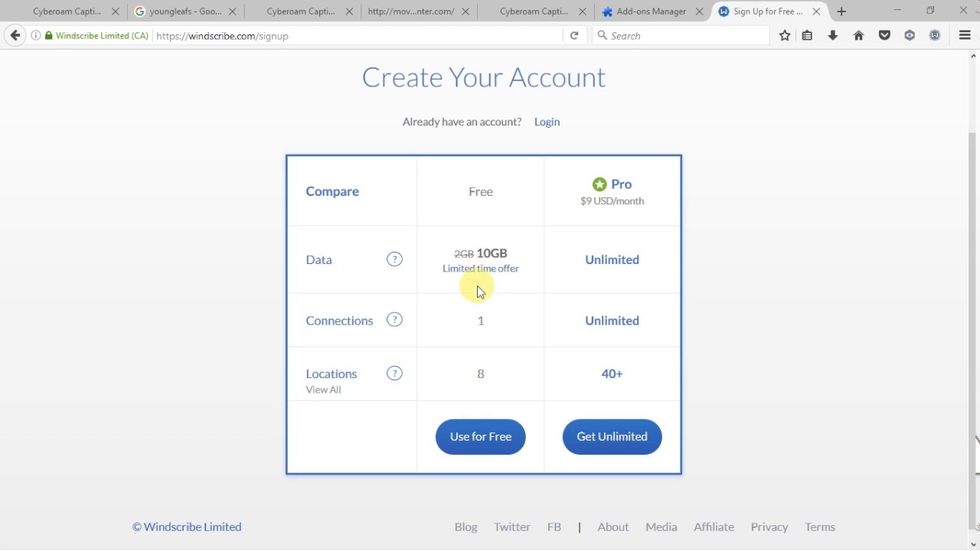Image resolution: width=980 pixels, height=551 pixels.
Task: Open the Affiliate footer link
Action: pos(714,527)
